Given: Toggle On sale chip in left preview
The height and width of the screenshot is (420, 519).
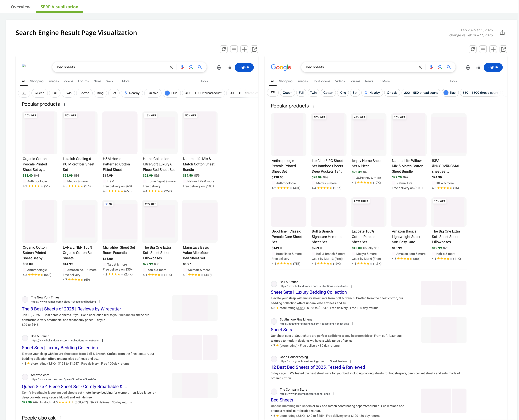Looking at the screenshot, I should (153, 93).
